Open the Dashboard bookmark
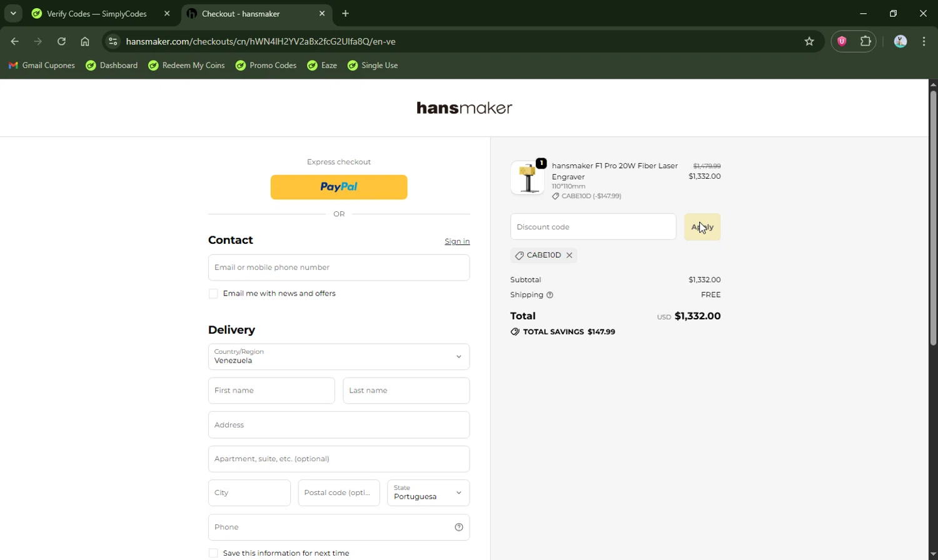Viewport: 938px width, 560px height. 112,66
